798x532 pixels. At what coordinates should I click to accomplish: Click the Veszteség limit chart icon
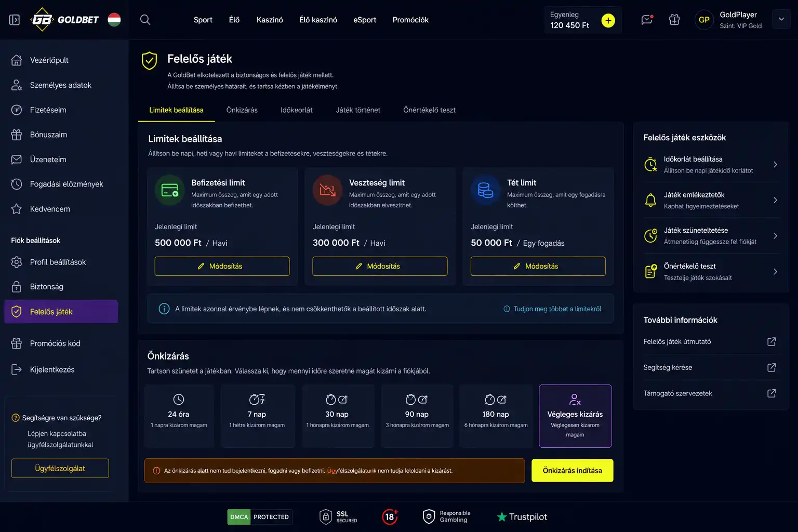click(x=328, y=190)
